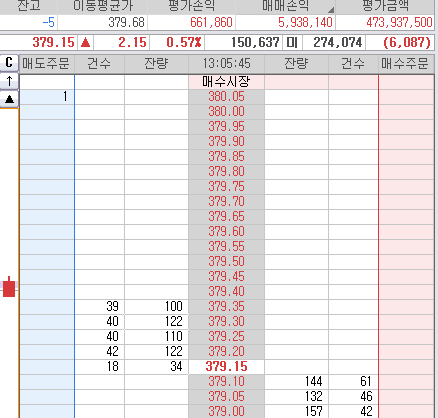Select price 379.45 in the ladder

point(226,277)
